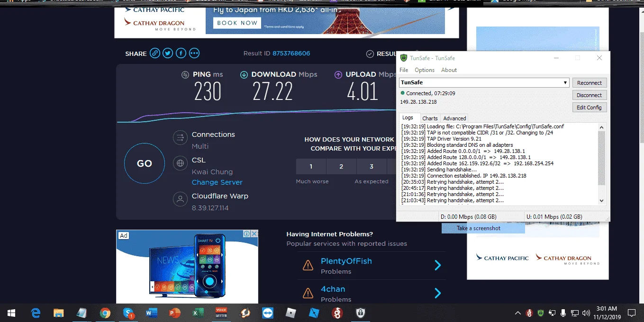Expand the PlentyOfFish chevron arrow
644x322 pixels.
coord(438,265)
